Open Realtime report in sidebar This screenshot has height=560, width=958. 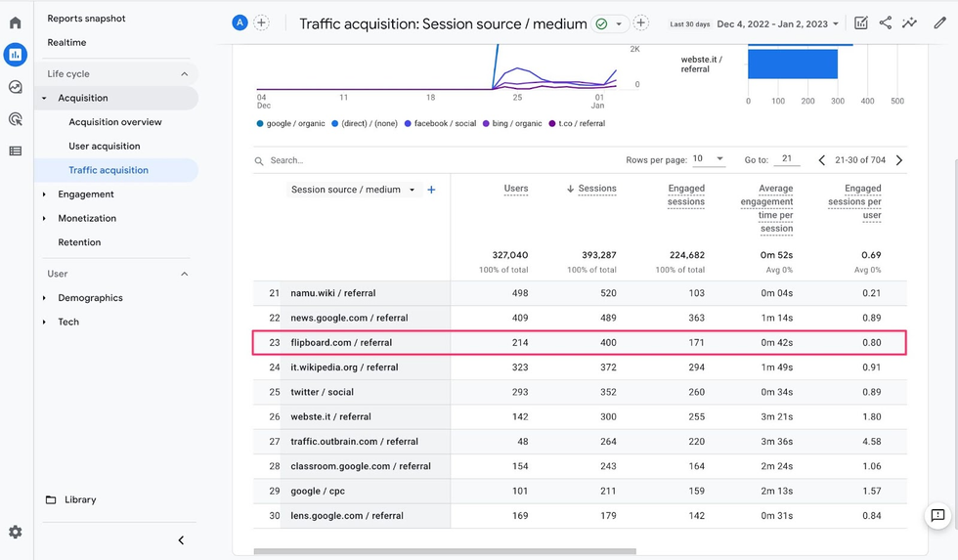[66, 43]
